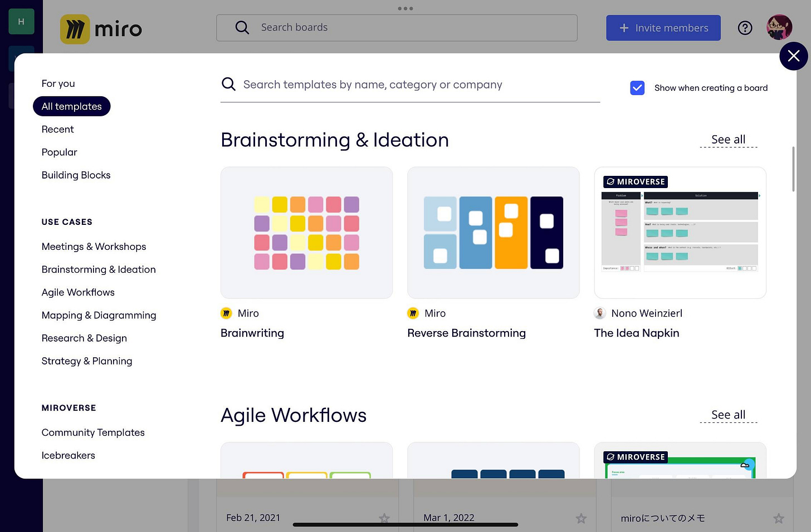Click the Miro logo icon
This screenshot has height=532, width=811.
pos(75,29)
